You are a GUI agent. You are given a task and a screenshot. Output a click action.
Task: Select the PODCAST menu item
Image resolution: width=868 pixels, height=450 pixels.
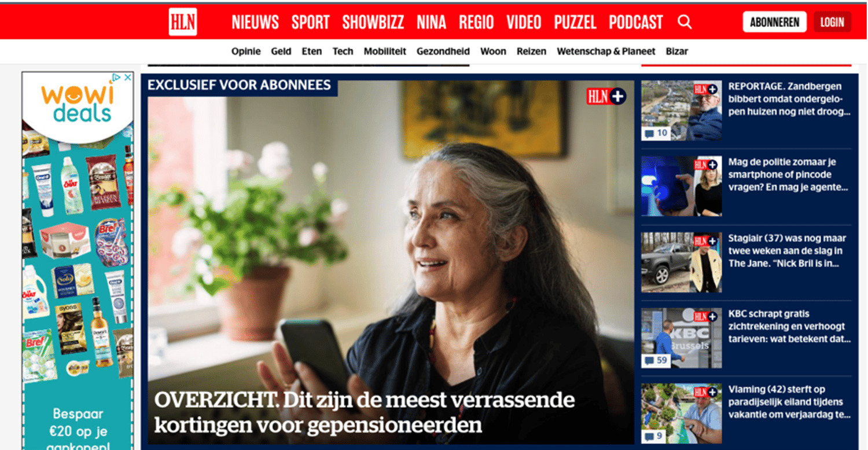point(635,23)
